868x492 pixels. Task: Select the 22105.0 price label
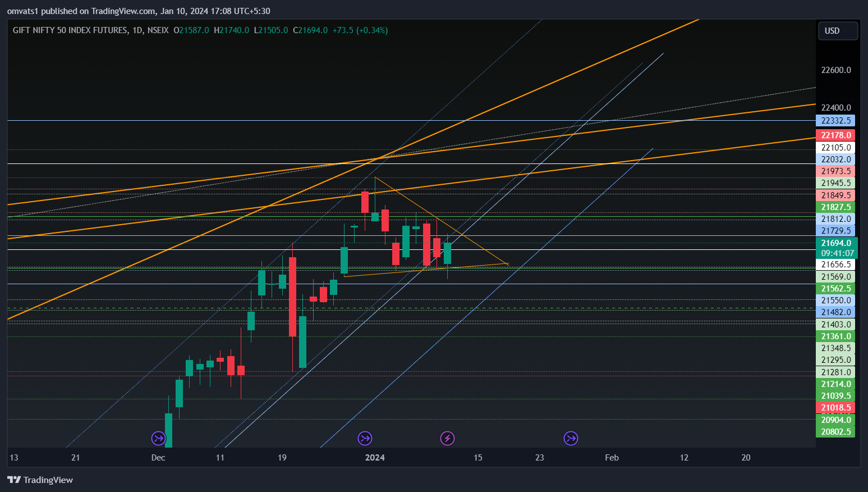pyautogui.click(x=835, y=148)
